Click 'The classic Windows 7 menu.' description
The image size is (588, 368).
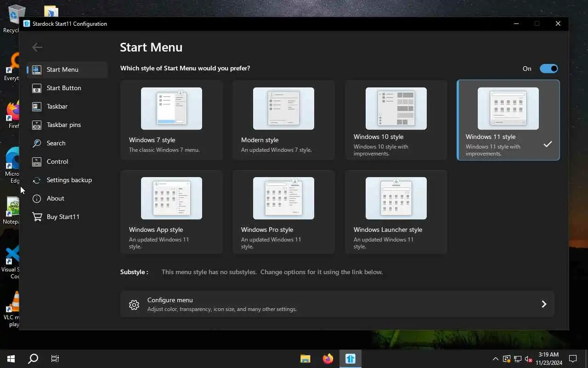coord(164,150)
